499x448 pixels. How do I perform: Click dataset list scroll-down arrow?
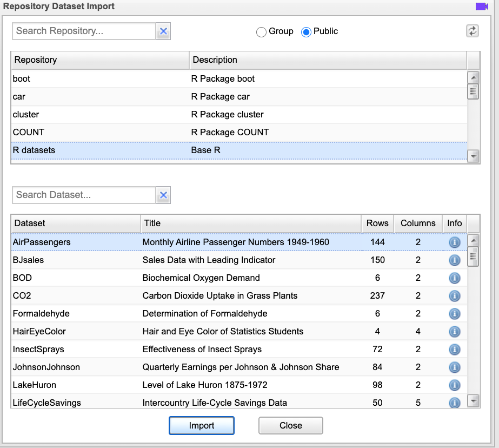[473, 401]
